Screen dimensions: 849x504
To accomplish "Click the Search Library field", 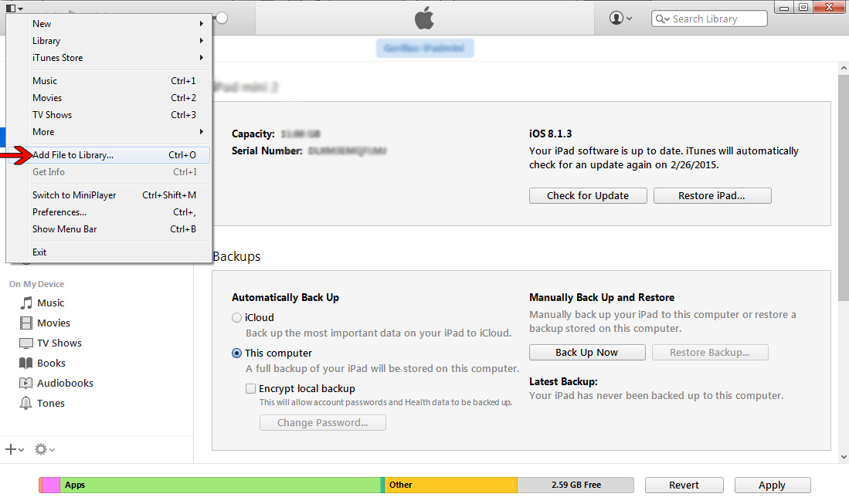I will (x=709, y=19).
